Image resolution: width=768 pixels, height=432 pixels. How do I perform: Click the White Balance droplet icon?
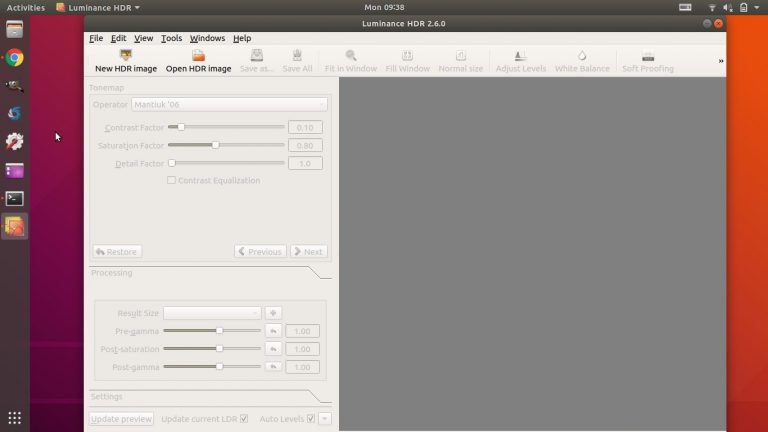(582, 55)
